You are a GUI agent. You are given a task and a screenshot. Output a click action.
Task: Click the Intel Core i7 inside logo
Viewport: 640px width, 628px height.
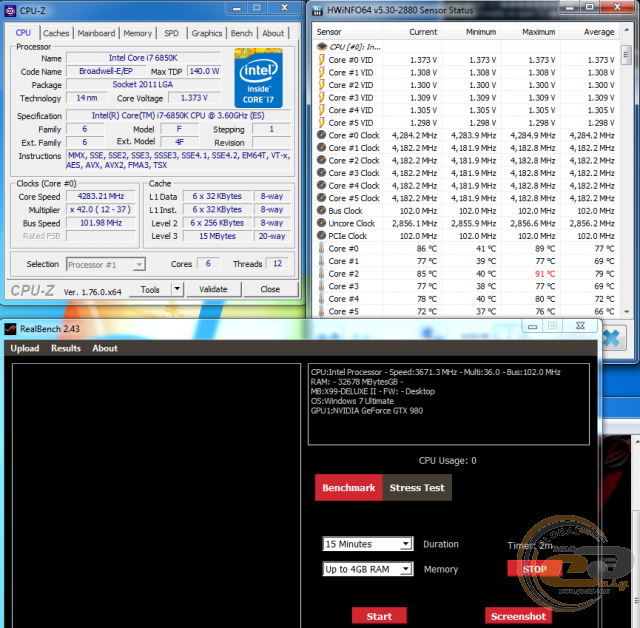[258, 78]
